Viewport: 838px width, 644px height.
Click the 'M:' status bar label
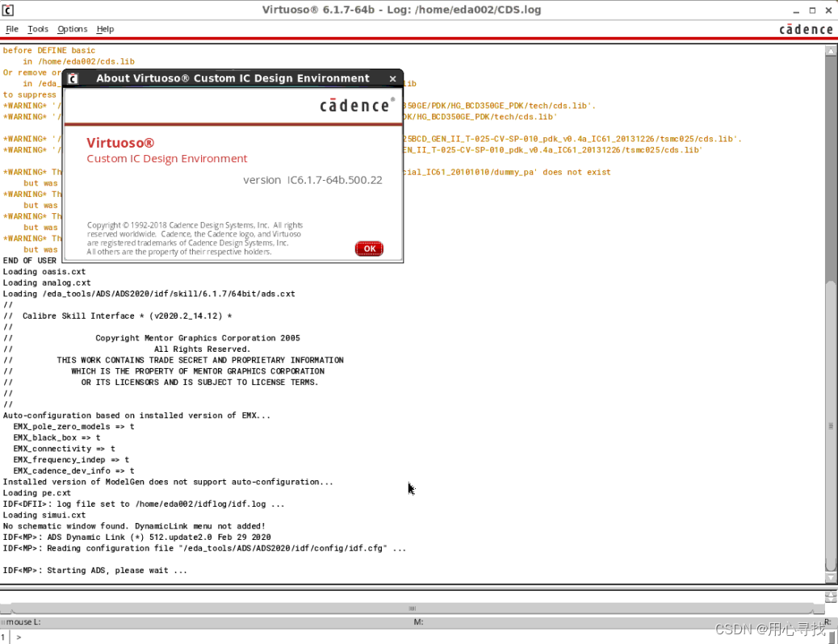418,622
